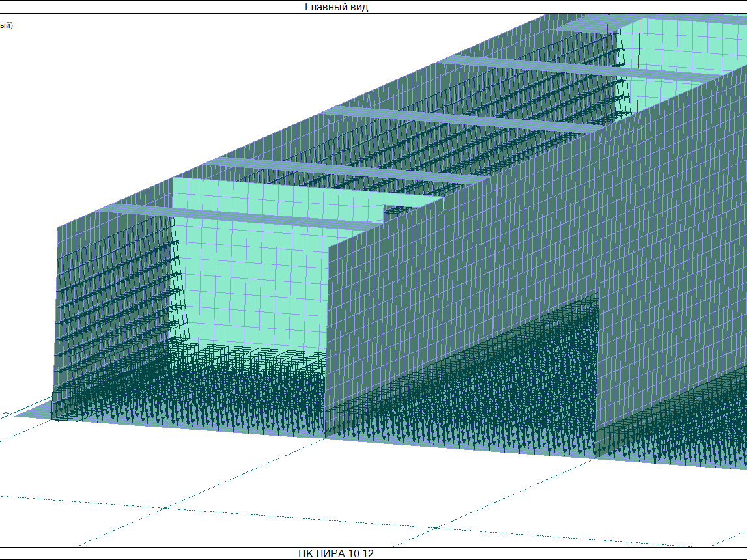Click the "Главный вид" view title
The height and width of the screenshot is (560, 747).
click(x=336, y=7)
